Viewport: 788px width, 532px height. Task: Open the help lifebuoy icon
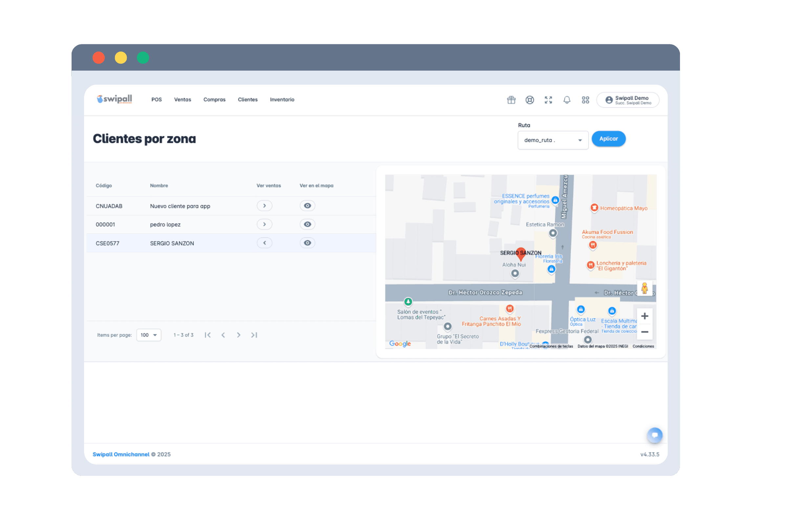(x=530, y=100)
